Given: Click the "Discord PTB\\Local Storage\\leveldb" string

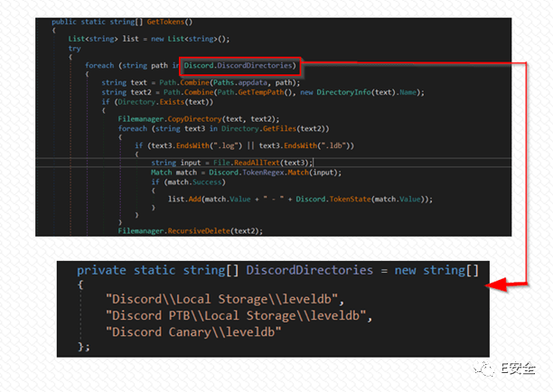Looking at the screenshot, I should (236, 315).
